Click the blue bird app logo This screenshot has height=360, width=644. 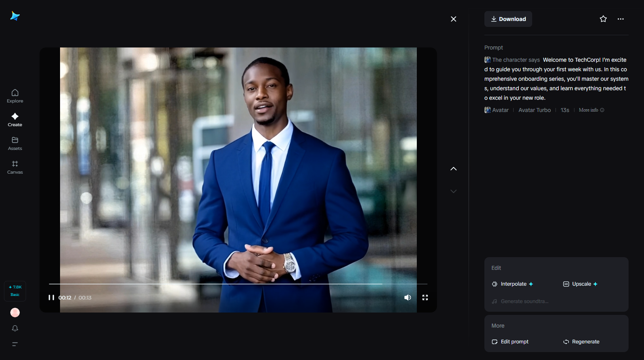coord(15,16)
